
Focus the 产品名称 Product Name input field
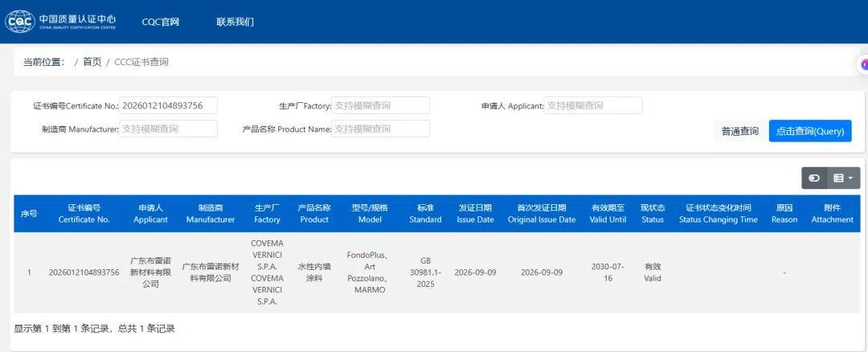click(380, 129)
